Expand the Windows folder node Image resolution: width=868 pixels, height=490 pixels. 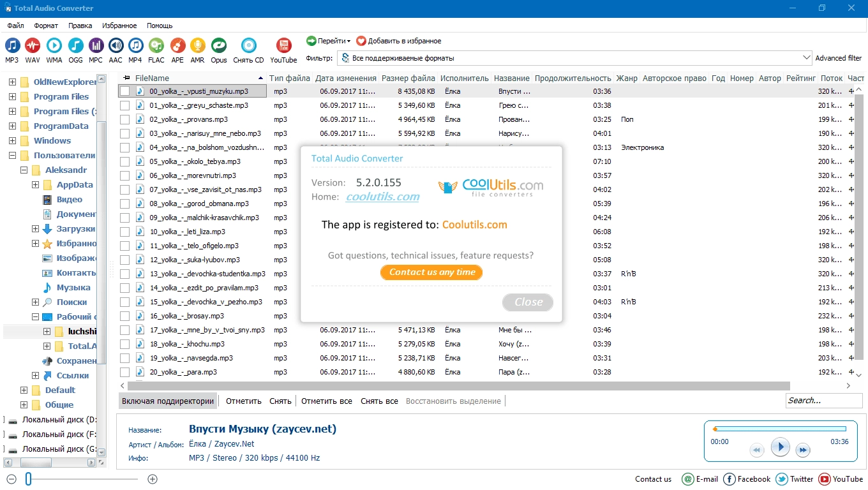click(x=12, y=140)
